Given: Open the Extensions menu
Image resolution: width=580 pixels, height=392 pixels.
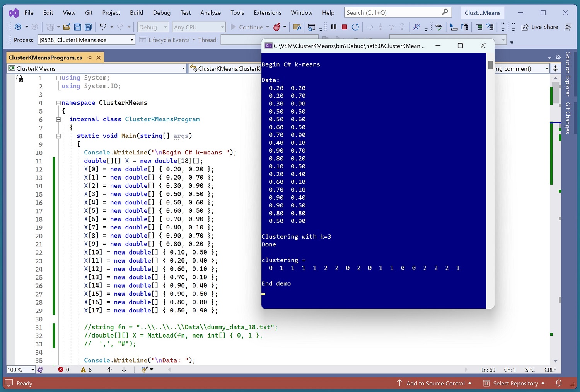Looking at the screenshot, I should [267, 13].
